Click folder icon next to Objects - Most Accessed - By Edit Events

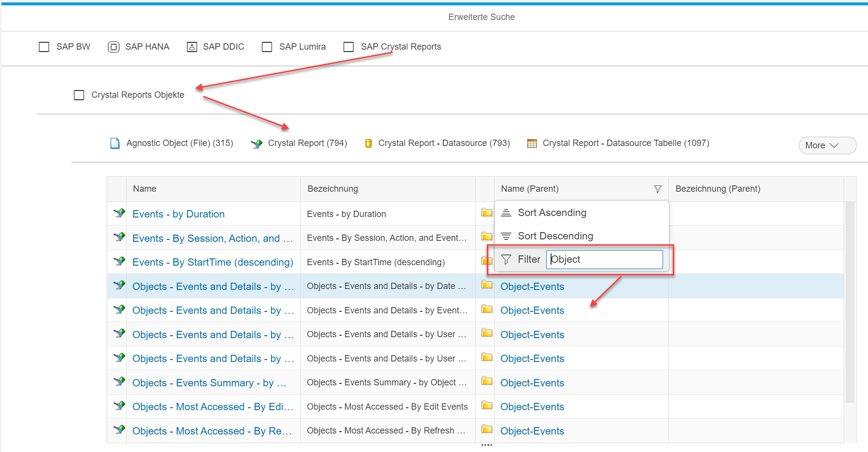tap(486, 405)
